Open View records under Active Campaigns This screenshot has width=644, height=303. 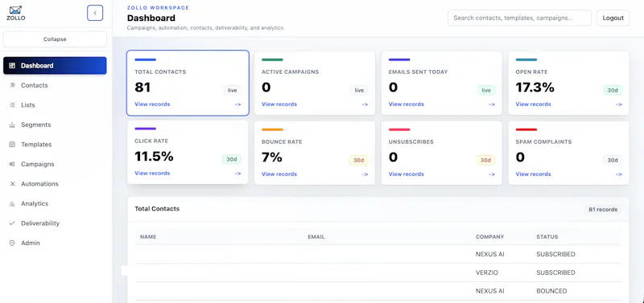click(279, 104)
